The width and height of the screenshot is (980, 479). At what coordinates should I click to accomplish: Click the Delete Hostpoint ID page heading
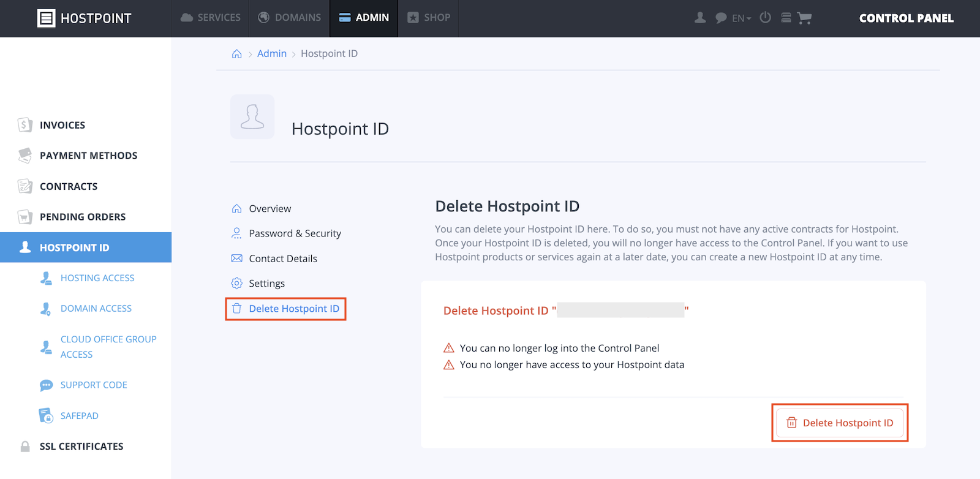[507, 206]
